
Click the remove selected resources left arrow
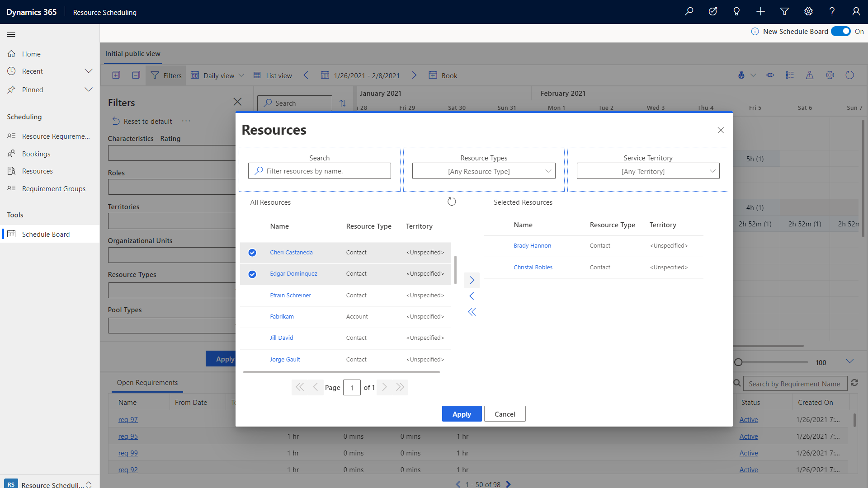[472, 296]
